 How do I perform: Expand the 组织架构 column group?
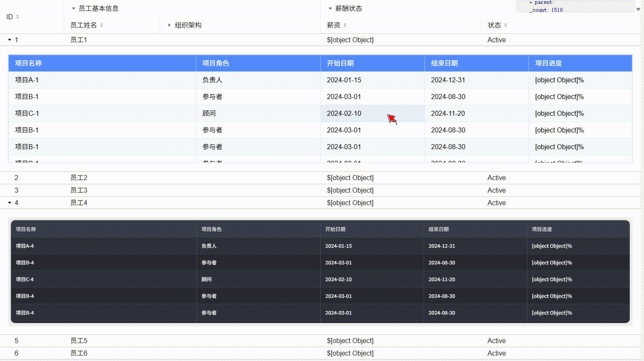click(x=169, y=25)
